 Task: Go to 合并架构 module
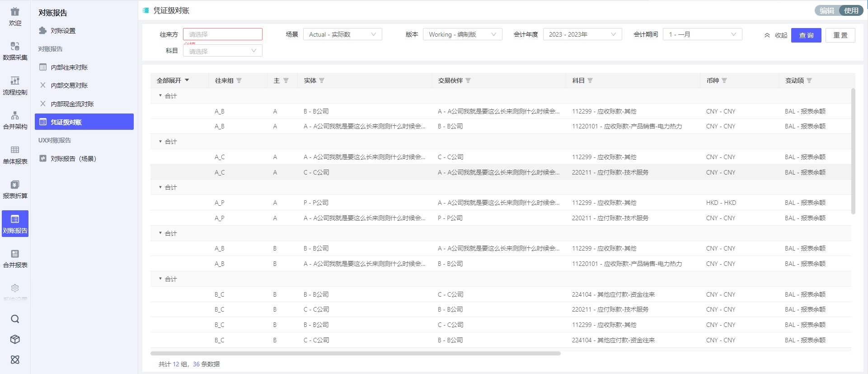coord(15,120)
